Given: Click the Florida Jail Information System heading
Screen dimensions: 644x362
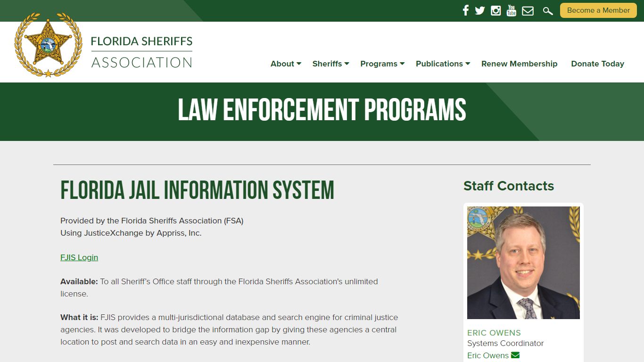Looking at the screenshot, I should pos(197,190).
